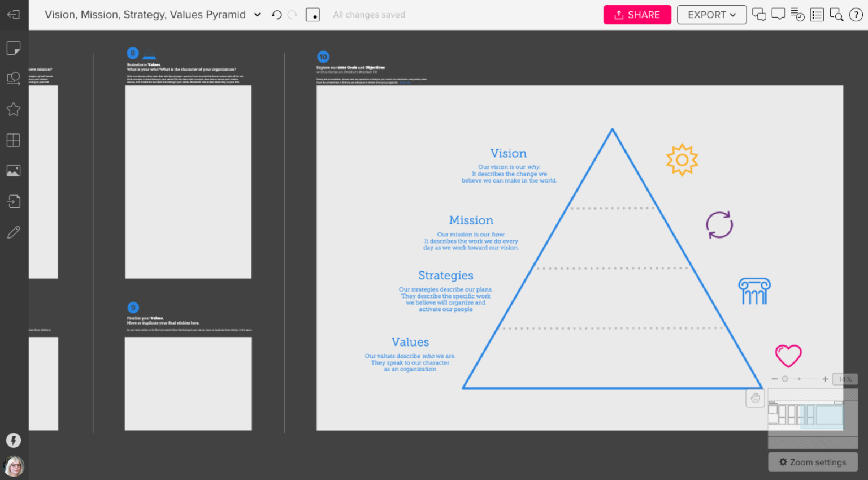This screenshot has height=480, width=868.
Task: Open the chat panel
Action: pyautogui.click(x=759, y=14)
